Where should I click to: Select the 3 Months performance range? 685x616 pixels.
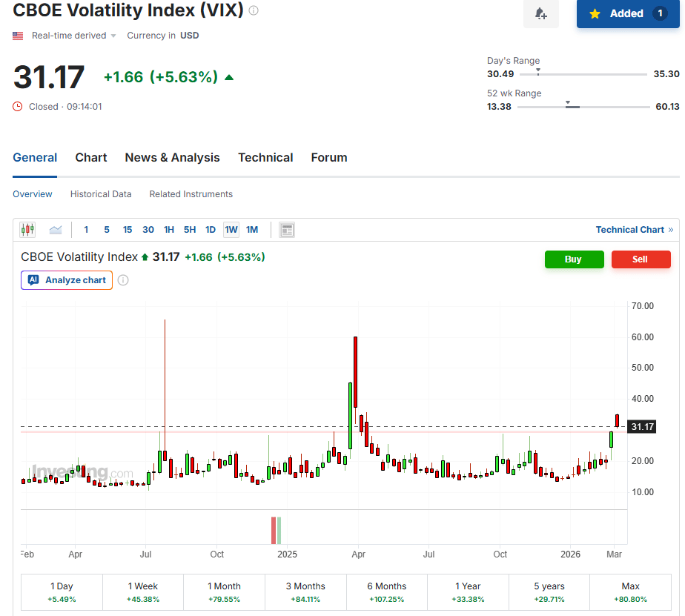tap(305, 592)
